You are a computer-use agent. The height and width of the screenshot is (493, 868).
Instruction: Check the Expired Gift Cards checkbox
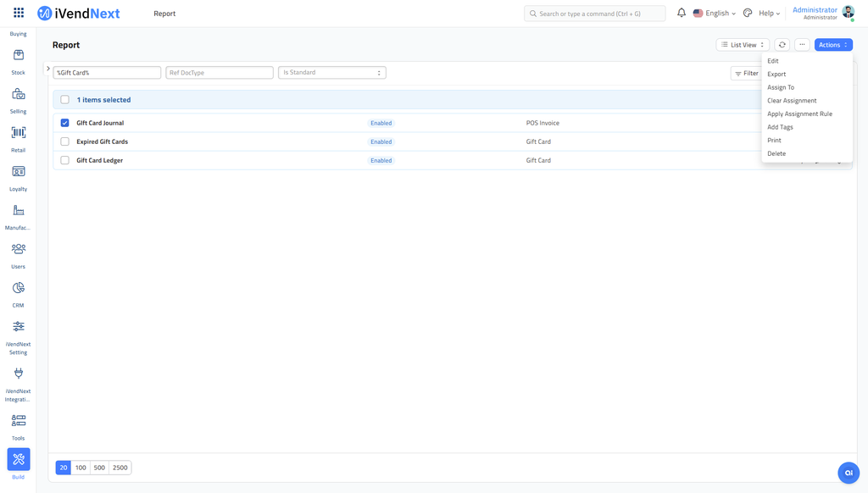click(x=64, y=141)
